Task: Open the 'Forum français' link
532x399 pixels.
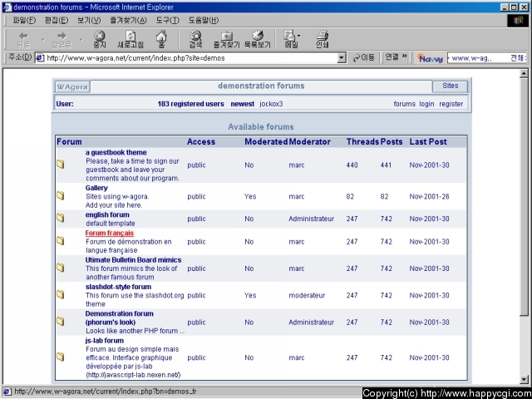Action: (110, 233)
